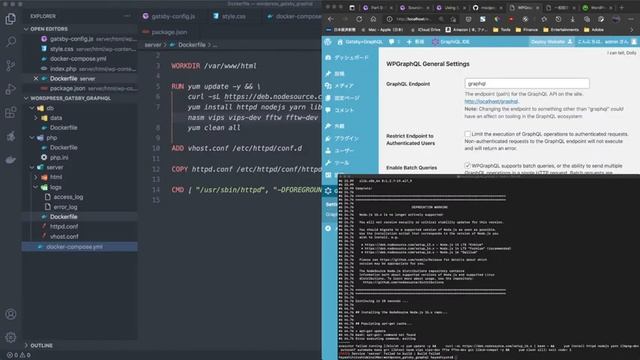Close the Dockerfile server open editor
The height and width of the screenshot is (360, 640).
[36, 78]
